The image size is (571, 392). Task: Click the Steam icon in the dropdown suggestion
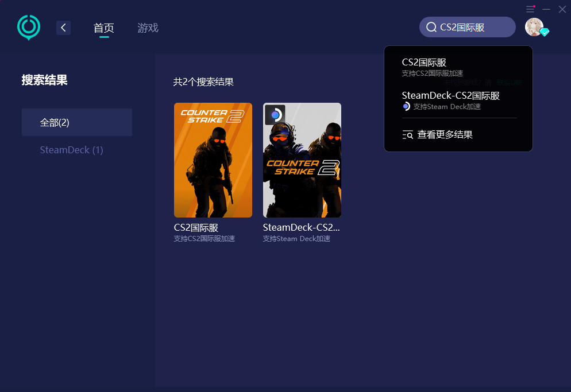406,107
